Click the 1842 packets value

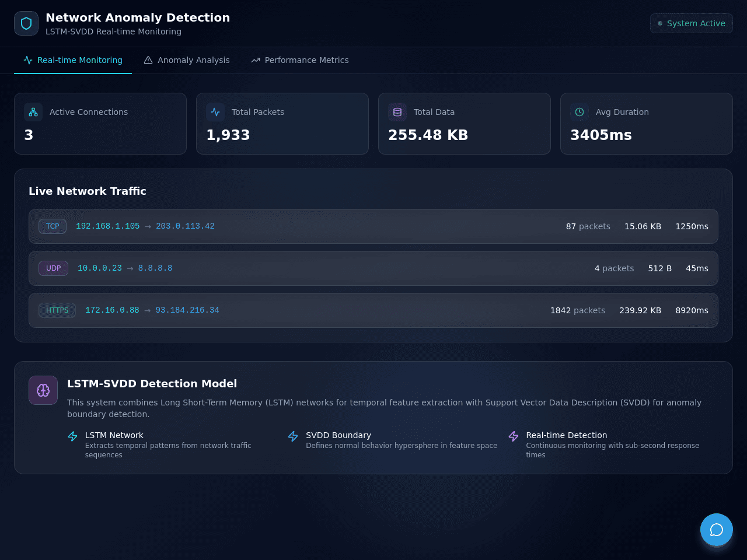pyautogui.click(x=578, y=310)
